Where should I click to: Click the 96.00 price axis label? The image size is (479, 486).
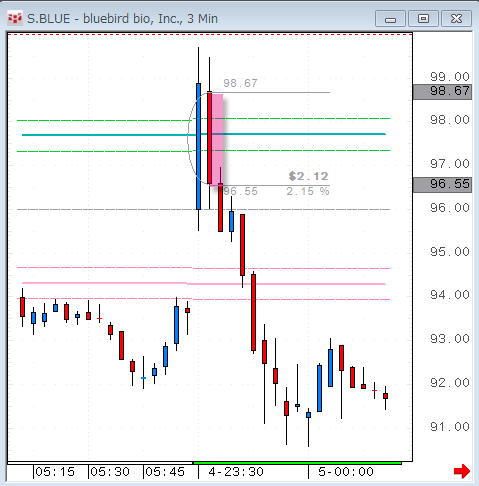tap(450, 208)
